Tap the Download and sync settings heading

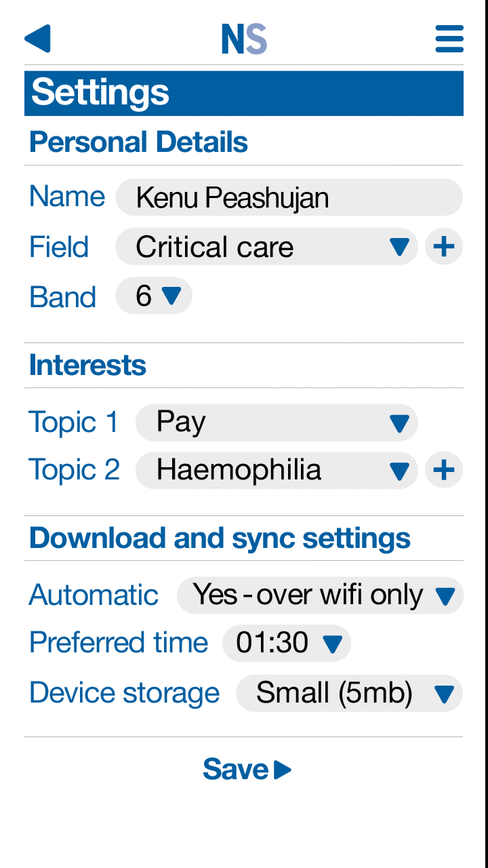coord(220,538)
